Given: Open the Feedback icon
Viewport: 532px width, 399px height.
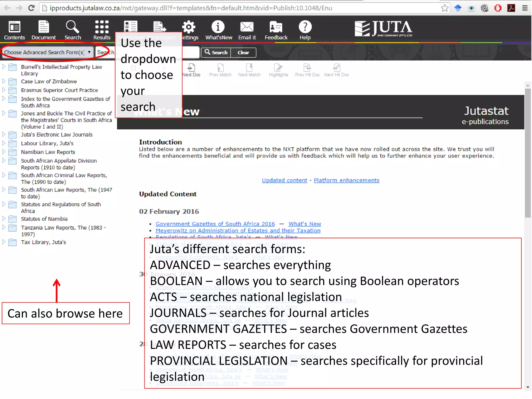Looking at the screenshot, I should tap(276, 30).
